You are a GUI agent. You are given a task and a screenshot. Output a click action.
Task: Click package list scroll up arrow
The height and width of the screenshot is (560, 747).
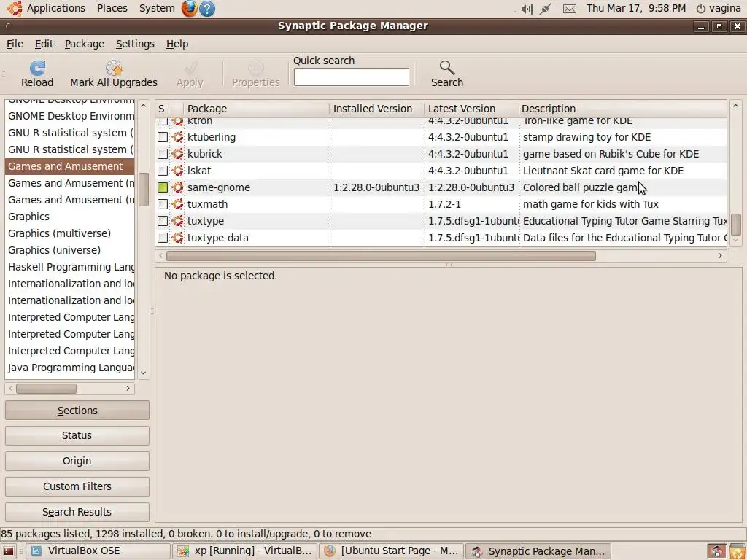click(735, 105)
